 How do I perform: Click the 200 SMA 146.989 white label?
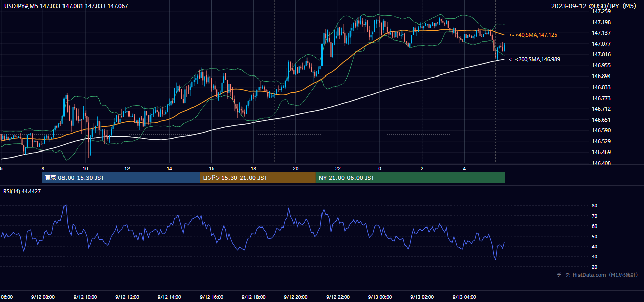pyautogui.click(x=534, y=59)
